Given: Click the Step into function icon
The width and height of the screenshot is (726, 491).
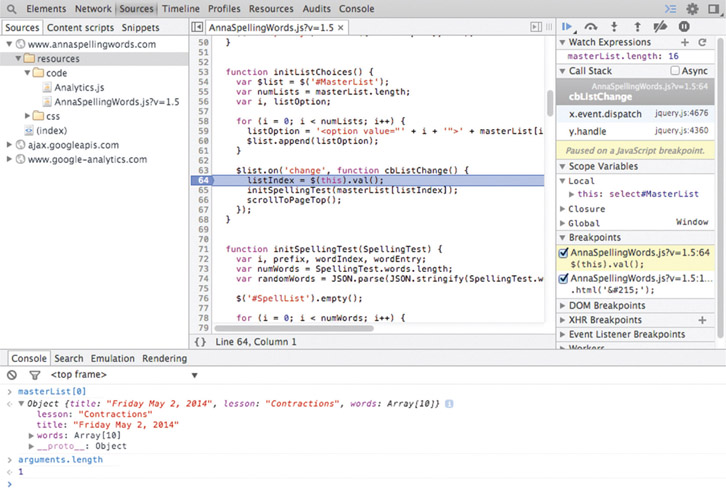Looking at the screenshot, I should (x=613, y=27).
